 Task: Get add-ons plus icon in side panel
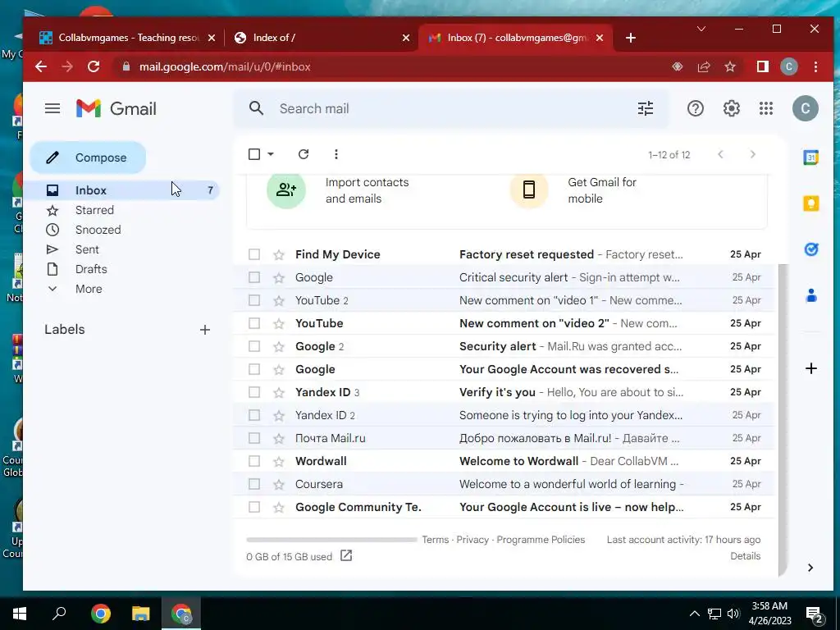click(x=811, y=368)
